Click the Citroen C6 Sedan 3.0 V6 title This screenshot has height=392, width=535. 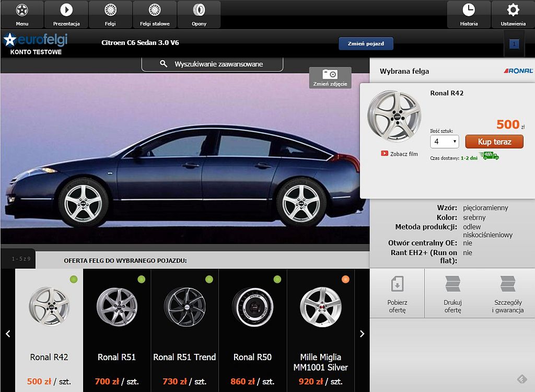[x=140, y=43]
